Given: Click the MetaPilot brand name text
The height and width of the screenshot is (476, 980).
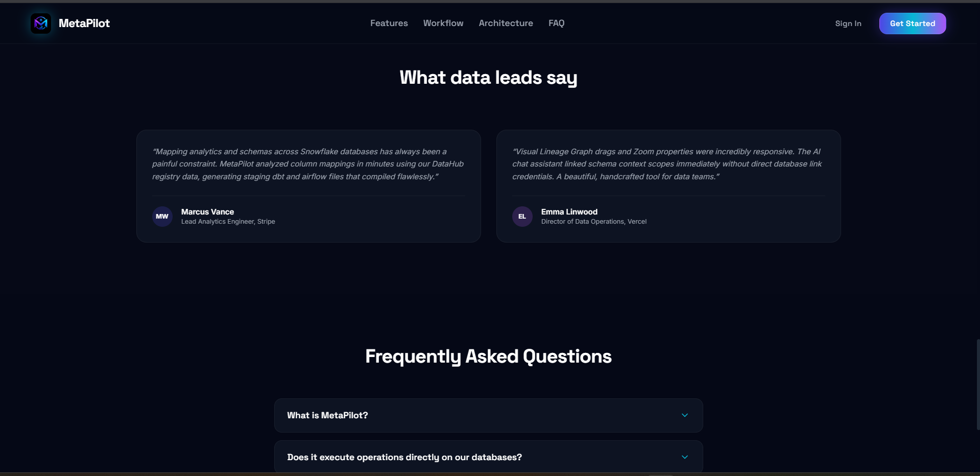Looking at the screenshot, I should click(x=84, y=23).
